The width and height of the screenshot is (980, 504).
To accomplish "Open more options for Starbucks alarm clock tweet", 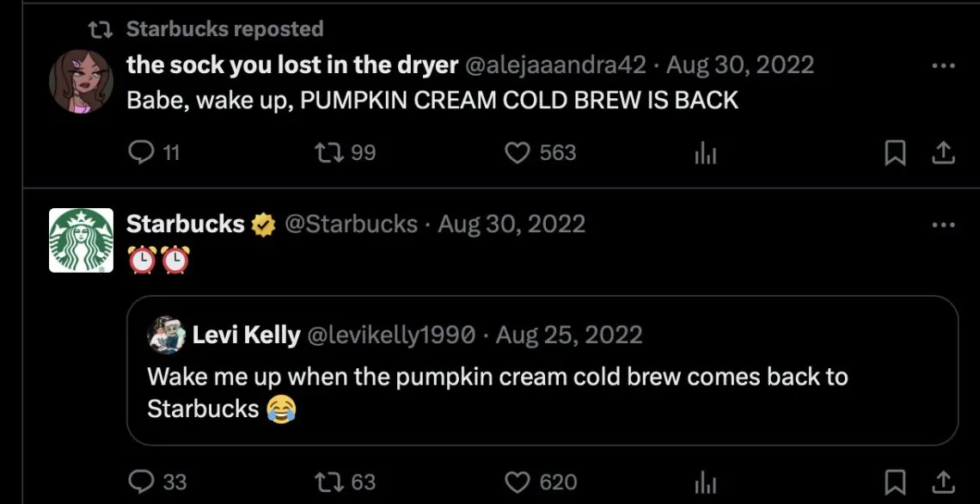I will [x=943, y=224].
